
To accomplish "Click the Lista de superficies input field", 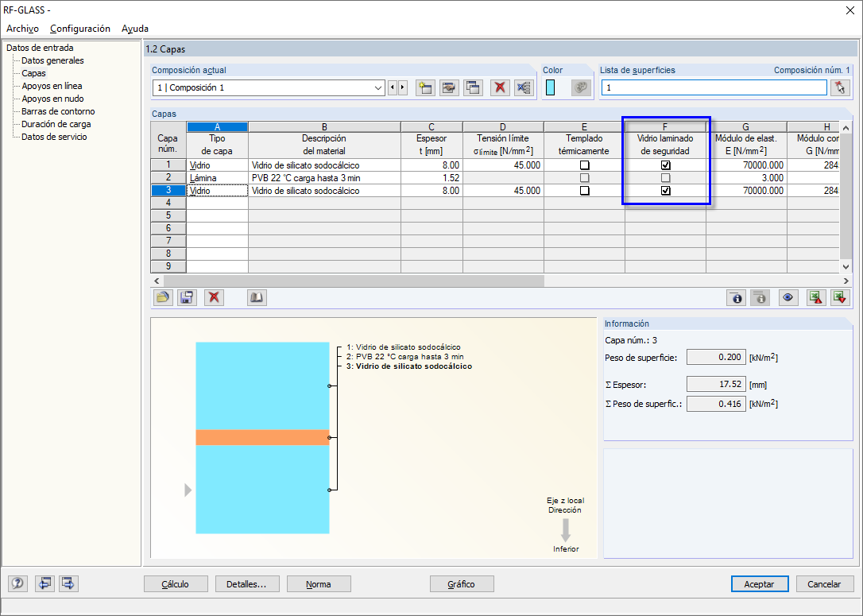I will click(x=714, y=87).
